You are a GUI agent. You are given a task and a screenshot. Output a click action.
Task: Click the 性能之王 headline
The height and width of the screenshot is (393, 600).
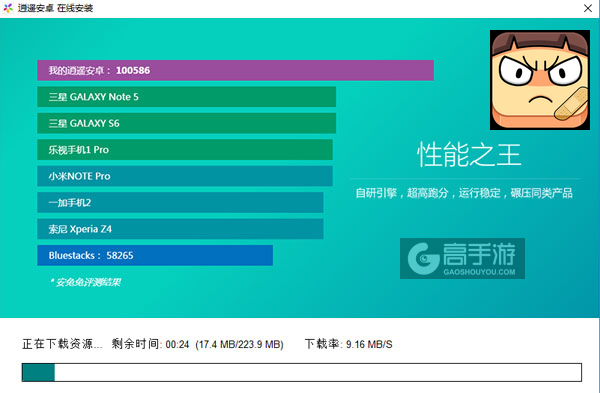coord(469,155)
